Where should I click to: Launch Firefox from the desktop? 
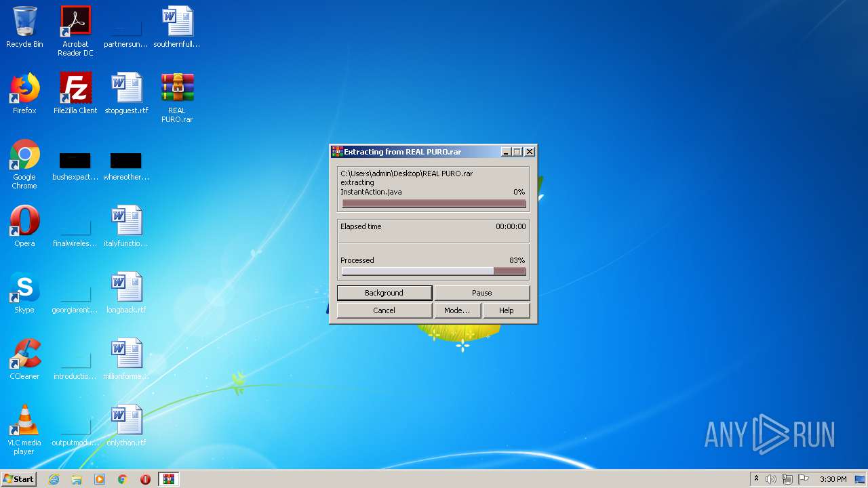[x=24, y=94]
